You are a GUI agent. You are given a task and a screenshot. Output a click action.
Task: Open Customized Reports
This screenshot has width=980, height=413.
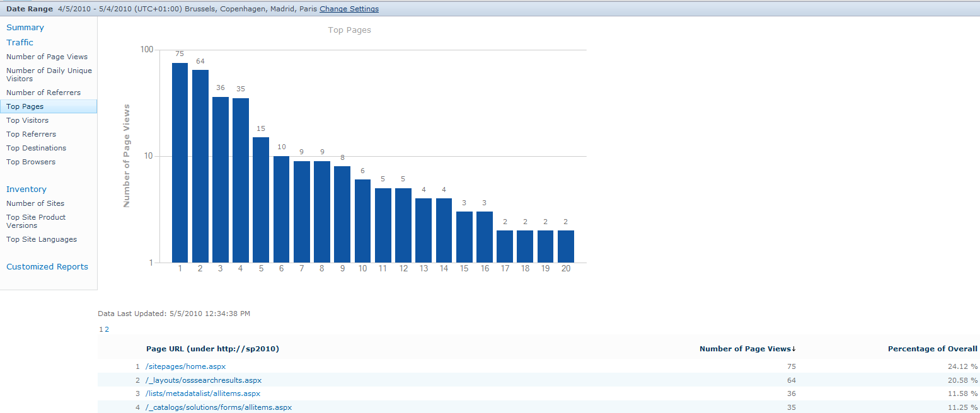pyautogui.click(x=47, y=267)
